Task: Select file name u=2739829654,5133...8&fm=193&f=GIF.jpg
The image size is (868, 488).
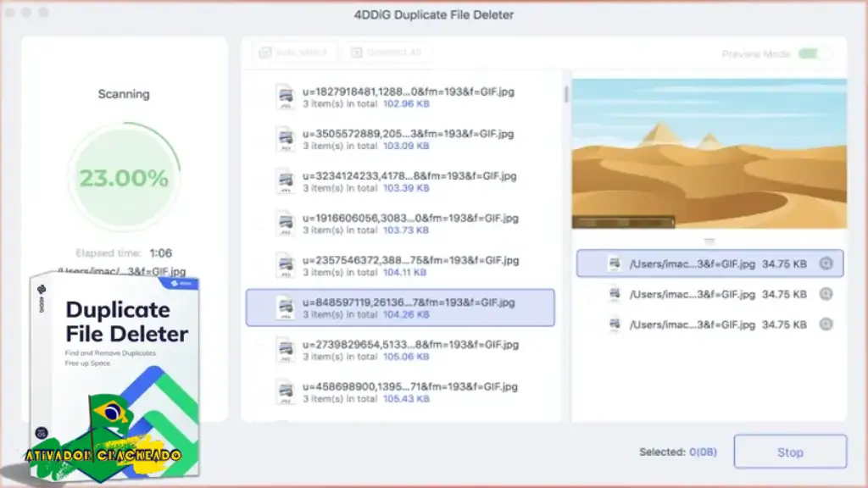Action: pyautogui.click(x=411, y=345)
